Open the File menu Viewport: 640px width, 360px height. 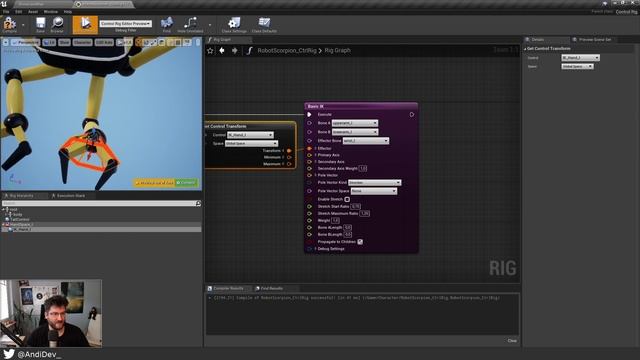click(x=6, y=11)
